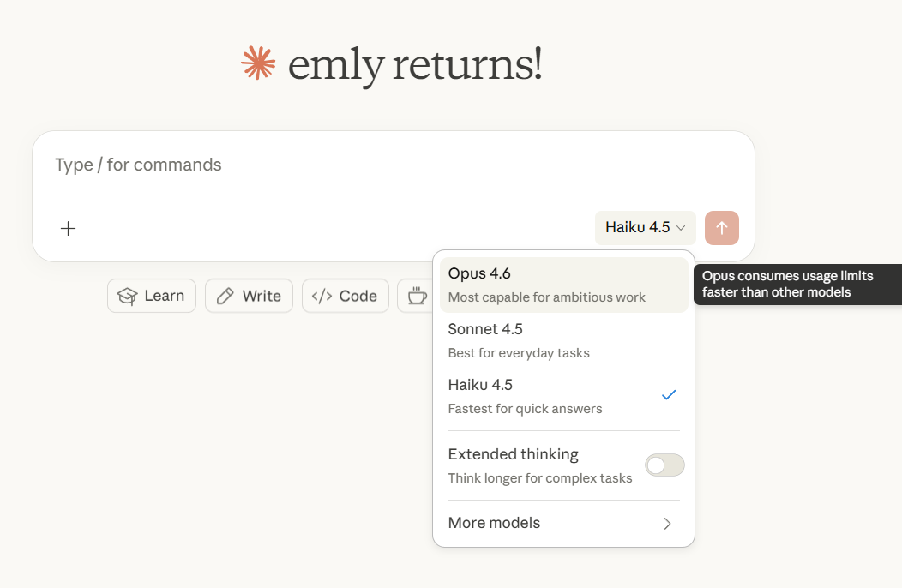Click the chevron arrow next to More models
The width and height of the screenshot is (902, 588).
coord(667,524)
